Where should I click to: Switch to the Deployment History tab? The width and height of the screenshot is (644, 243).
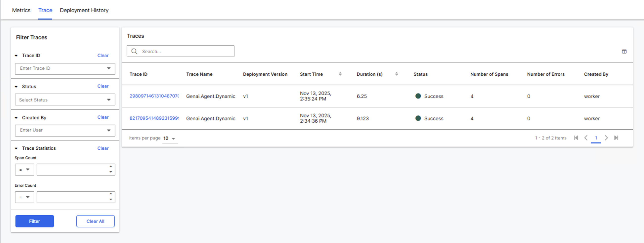pos(84,10)
